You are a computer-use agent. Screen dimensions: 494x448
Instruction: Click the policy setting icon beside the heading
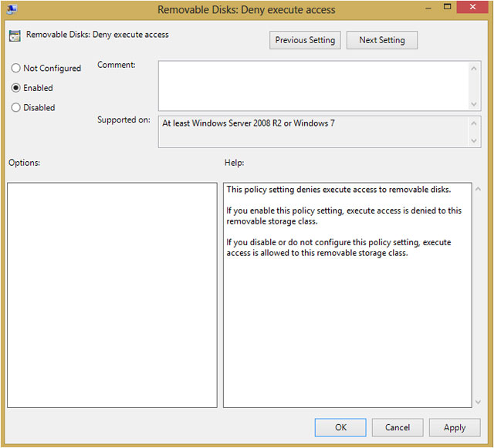(x=15, y=36)
